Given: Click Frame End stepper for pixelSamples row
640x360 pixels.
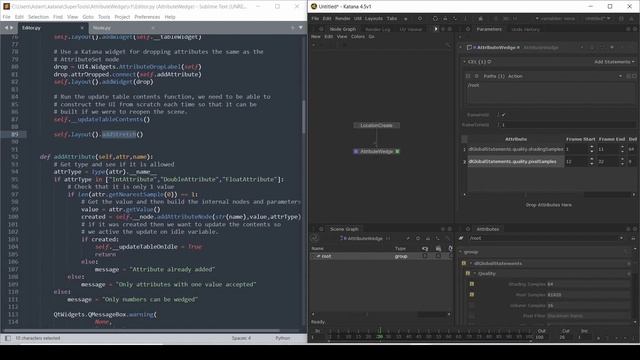Looking at the screenshot, I should tap(622, 162).
